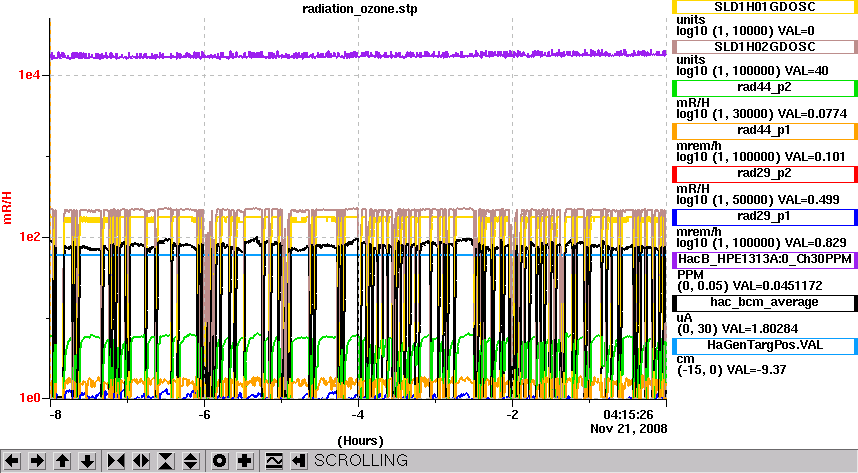Click the PPM units label
This screenshot has height=473, width=858.
pos(690,274)
